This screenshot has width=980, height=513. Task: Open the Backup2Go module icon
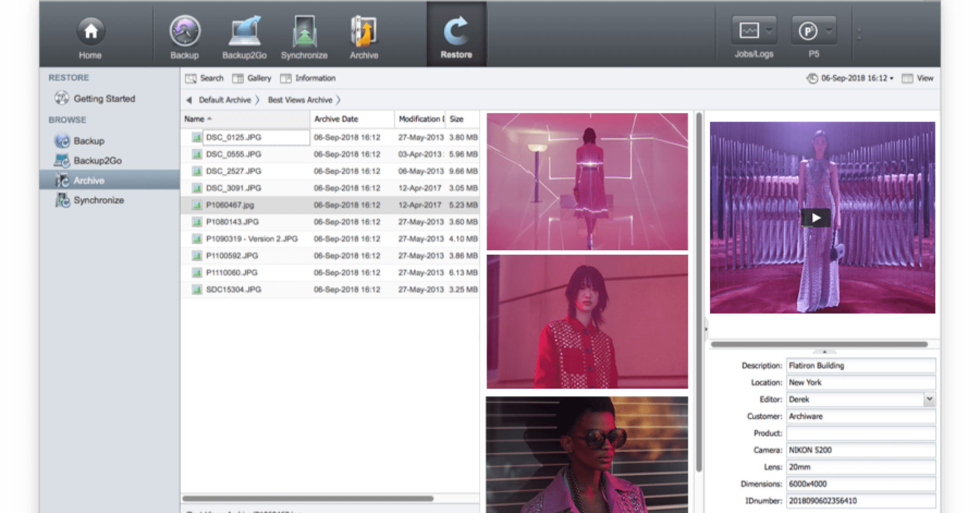245,32
